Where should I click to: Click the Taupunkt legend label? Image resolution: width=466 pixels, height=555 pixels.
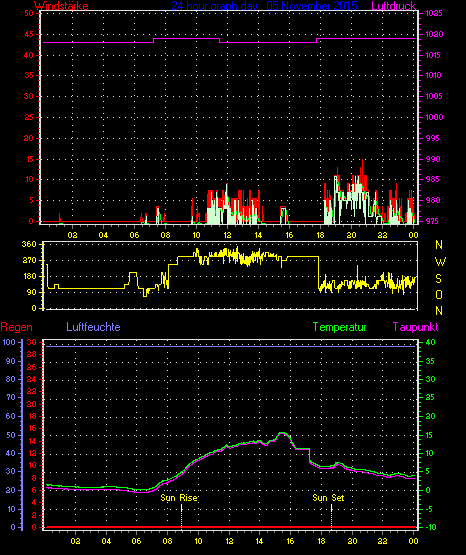pos(415,327)
